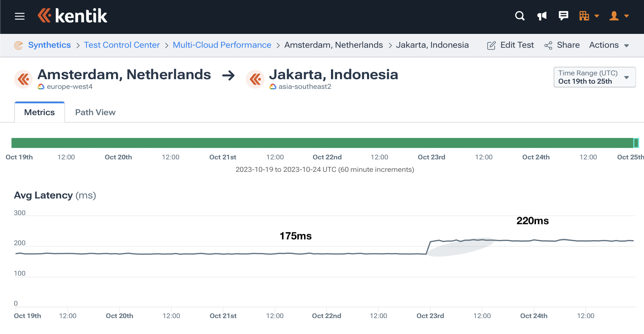Screen dimensions: 644x334
Task: Click the Jakarta agent Kentik icon
Action: coord(255,79)
